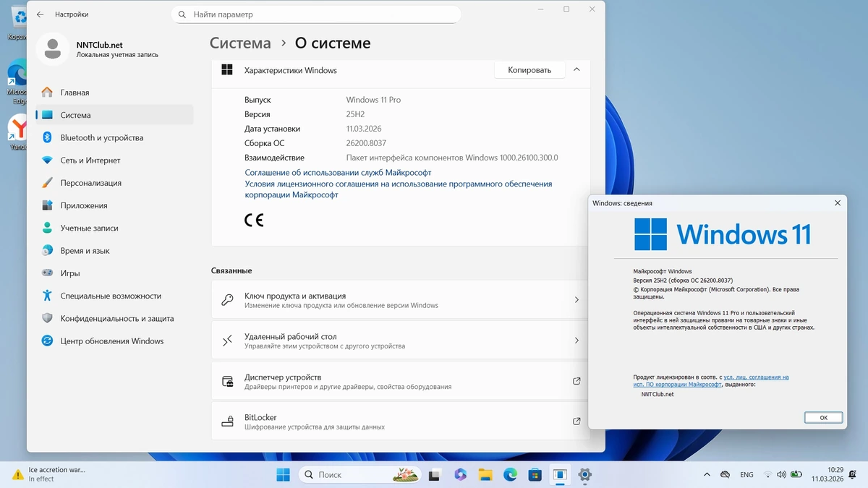Open BitLocker device encryption settings
The image size is (868, 488).
coord(401,421)
